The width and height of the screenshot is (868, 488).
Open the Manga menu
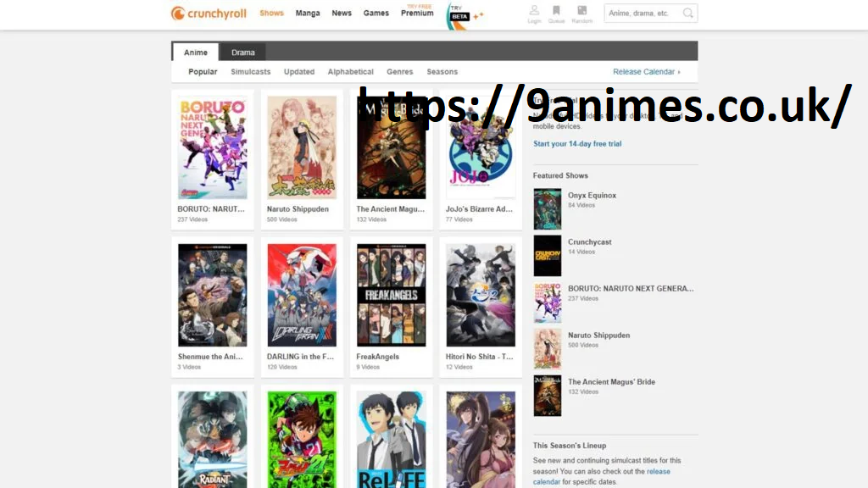pos(307,13)
